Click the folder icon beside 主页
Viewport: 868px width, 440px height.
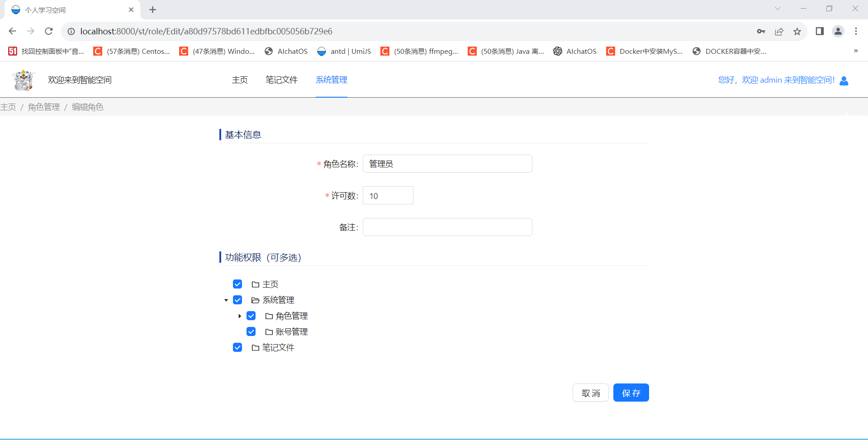[256, 284]
